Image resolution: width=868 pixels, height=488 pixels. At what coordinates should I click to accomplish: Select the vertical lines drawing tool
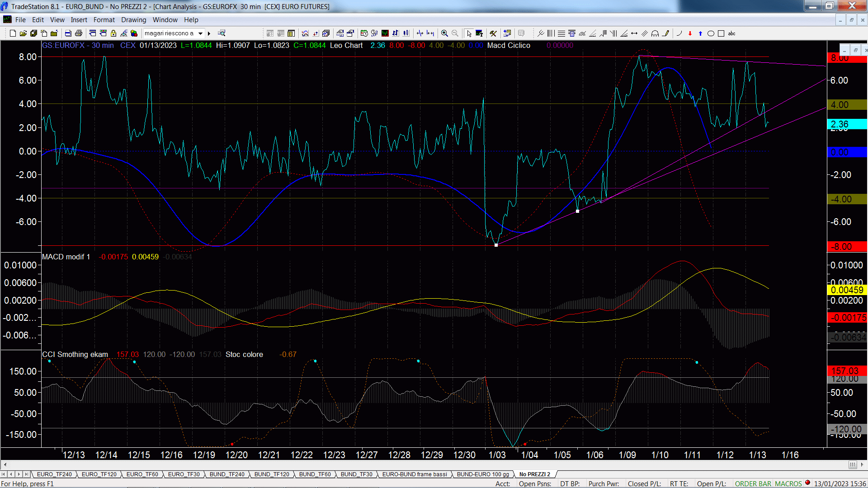551,33
